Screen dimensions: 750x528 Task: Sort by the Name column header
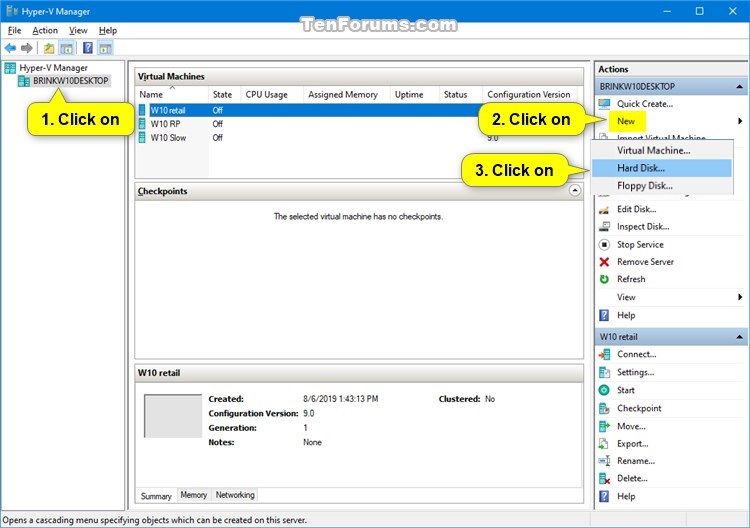pos(172,95)
